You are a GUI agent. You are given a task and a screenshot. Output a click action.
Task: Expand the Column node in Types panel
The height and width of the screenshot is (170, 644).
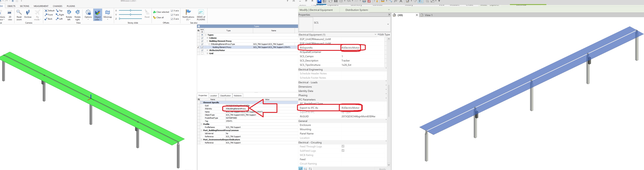coord(207,38)
